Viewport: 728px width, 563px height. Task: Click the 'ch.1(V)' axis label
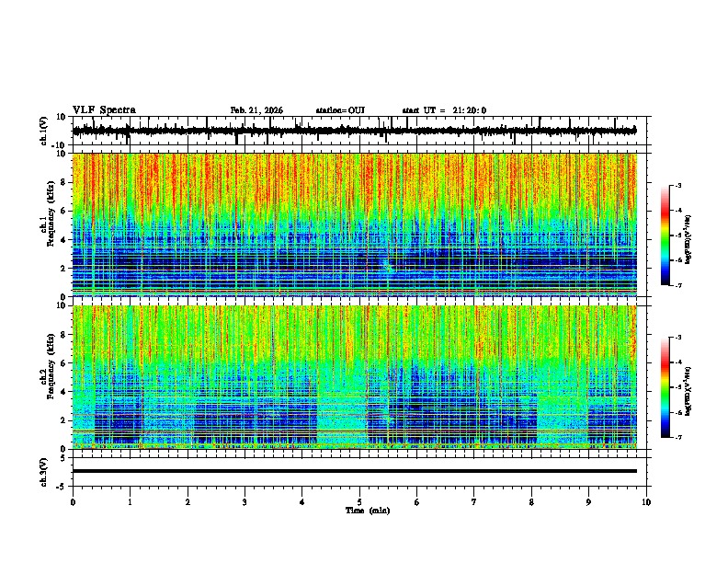pyautogui.click(x=43, y=131)
